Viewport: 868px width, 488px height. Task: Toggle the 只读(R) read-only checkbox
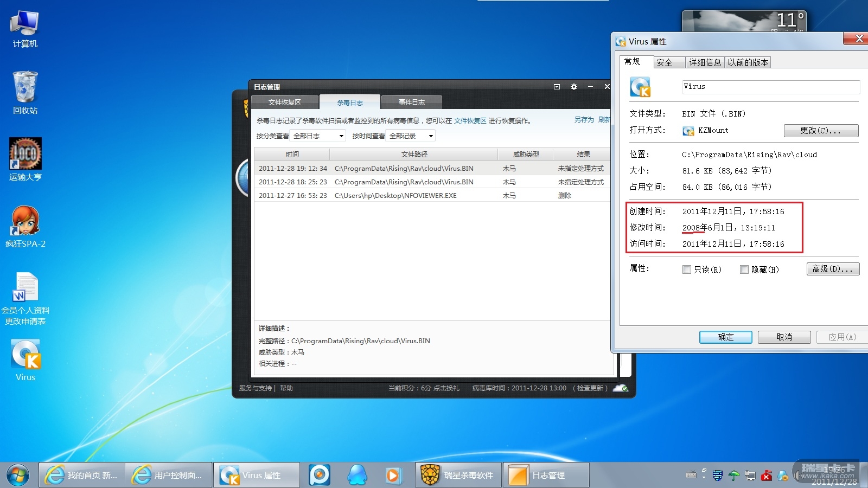point(687,269)
